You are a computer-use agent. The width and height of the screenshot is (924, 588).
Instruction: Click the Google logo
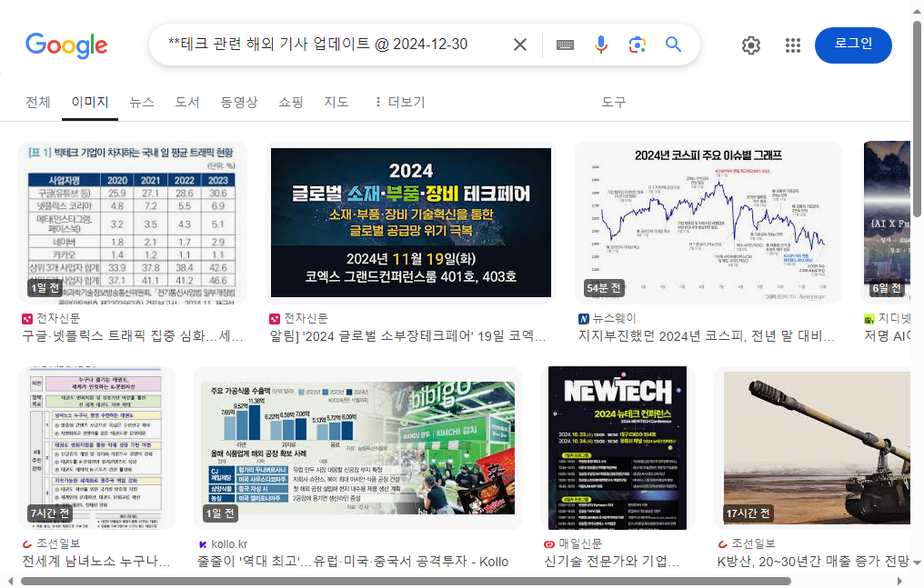point(66,45)
